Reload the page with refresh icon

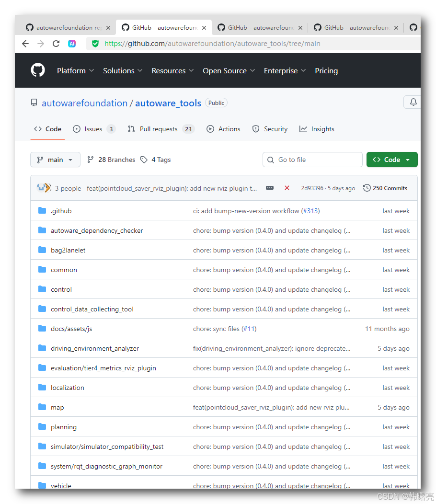[x=56, y=44]
